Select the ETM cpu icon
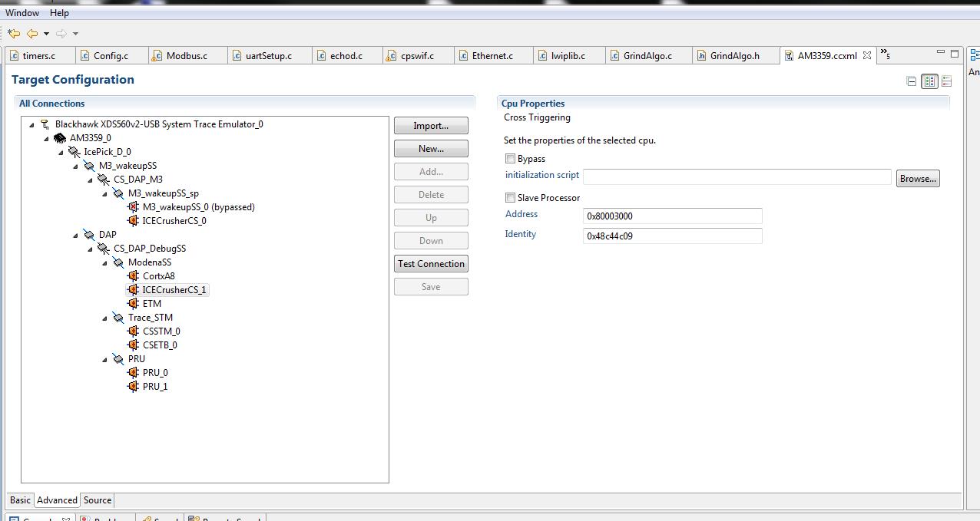The width and height of the screenshot is (980, 521). (x=133, y=304)
